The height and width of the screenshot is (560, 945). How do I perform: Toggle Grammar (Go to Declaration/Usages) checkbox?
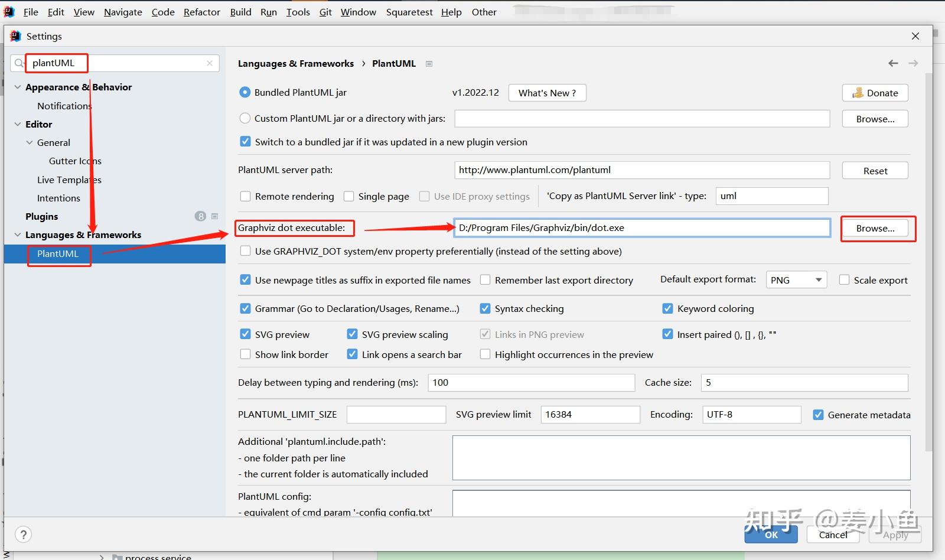245,308
